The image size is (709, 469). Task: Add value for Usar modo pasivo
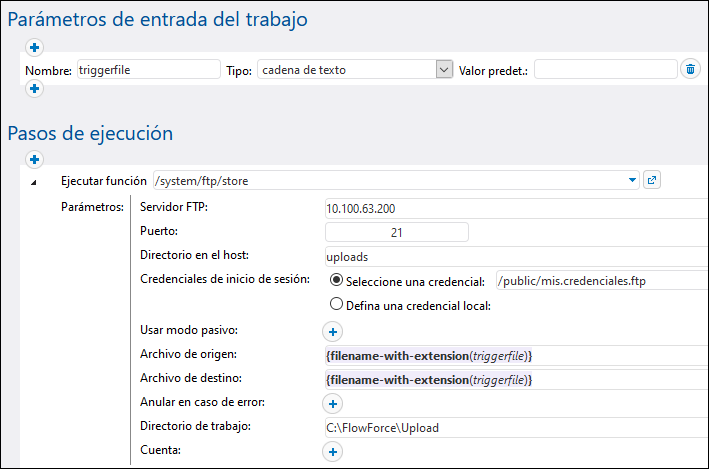[333, 331]
